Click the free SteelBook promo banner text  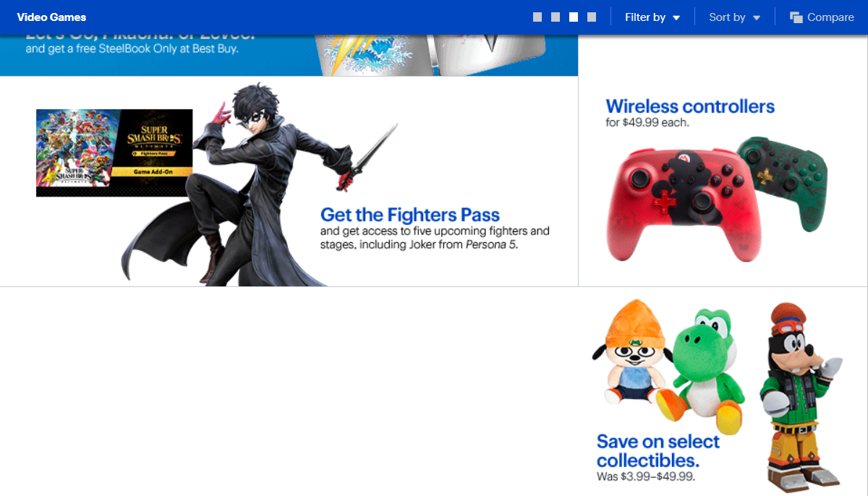pos(132,49)
